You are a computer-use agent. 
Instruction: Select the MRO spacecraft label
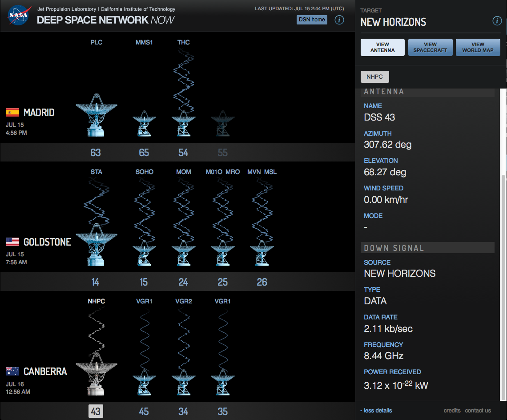click(233, 172)
